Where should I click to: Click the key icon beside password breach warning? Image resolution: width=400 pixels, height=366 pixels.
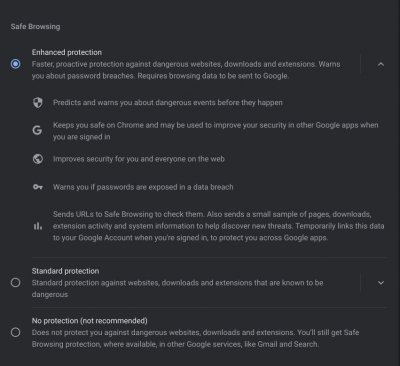pos(38,187)
